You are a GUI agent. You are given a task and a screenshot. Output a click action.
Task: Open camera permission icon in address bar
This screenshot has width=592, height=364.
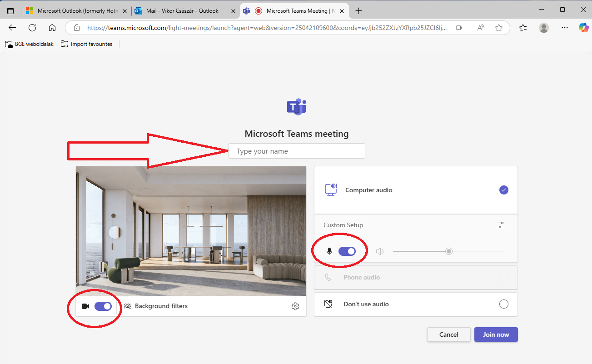(x=459, y=28)
